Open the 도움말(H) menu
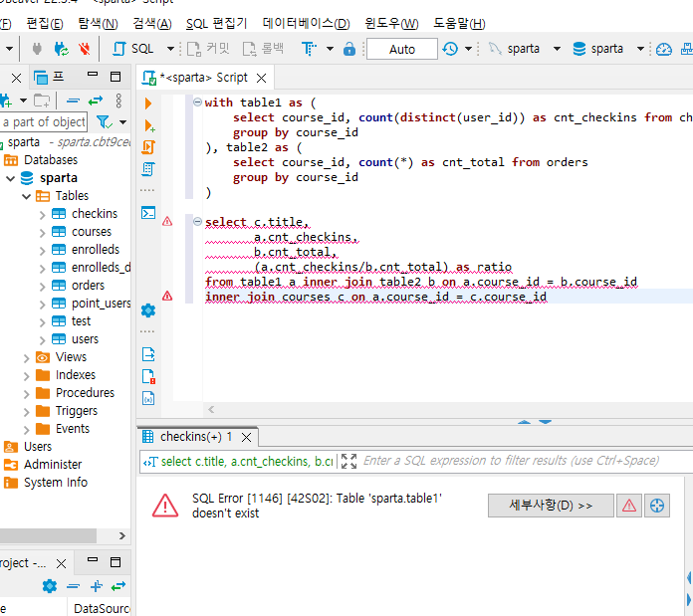Viewport: 693px width, 616px height. [459, 24]
